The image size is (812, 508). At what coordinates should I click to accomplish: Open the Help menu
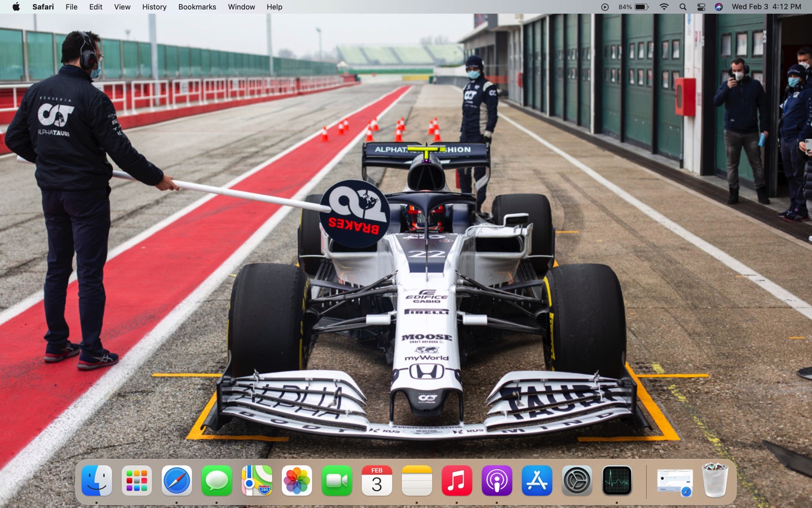(x=275, y=7)
